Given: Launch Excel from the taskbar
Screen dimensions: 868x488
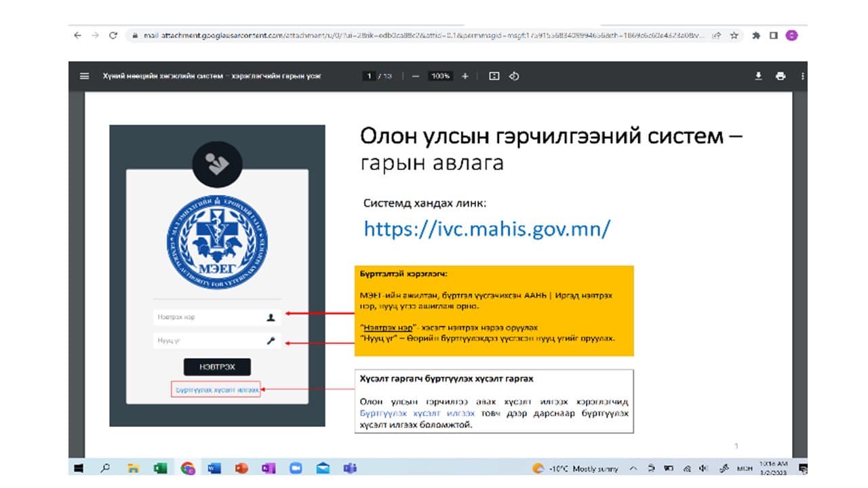Looking at the screenshot, I should [x=161, y=468].
